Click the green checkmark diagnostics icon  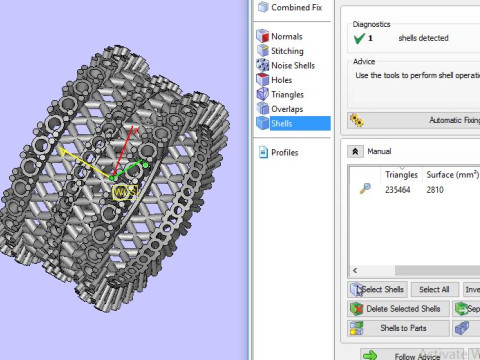(359, 38)
